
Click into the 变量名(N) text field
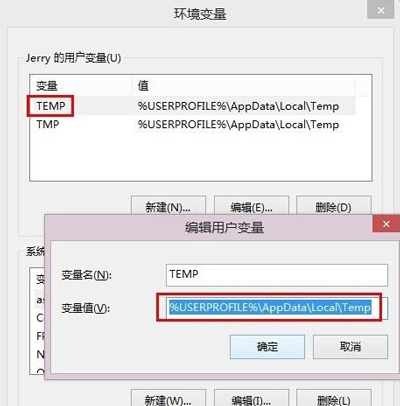[x=277, y=275]
